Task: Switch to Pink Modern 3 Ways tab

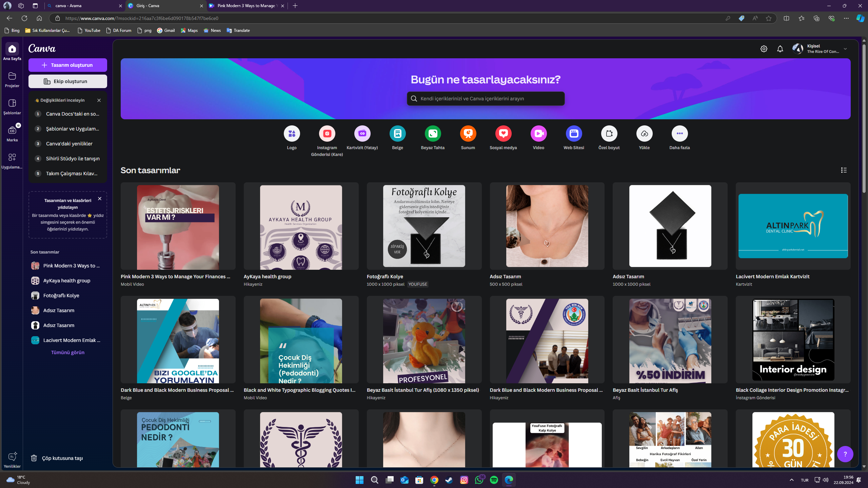Action: tap(247, 6)
